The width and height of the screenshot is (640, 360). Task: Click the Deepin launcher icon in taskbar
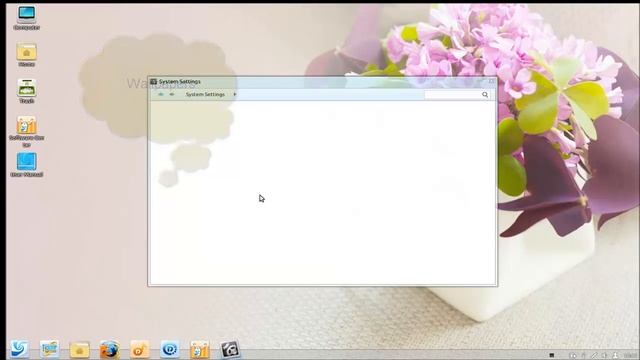point(19,349)
